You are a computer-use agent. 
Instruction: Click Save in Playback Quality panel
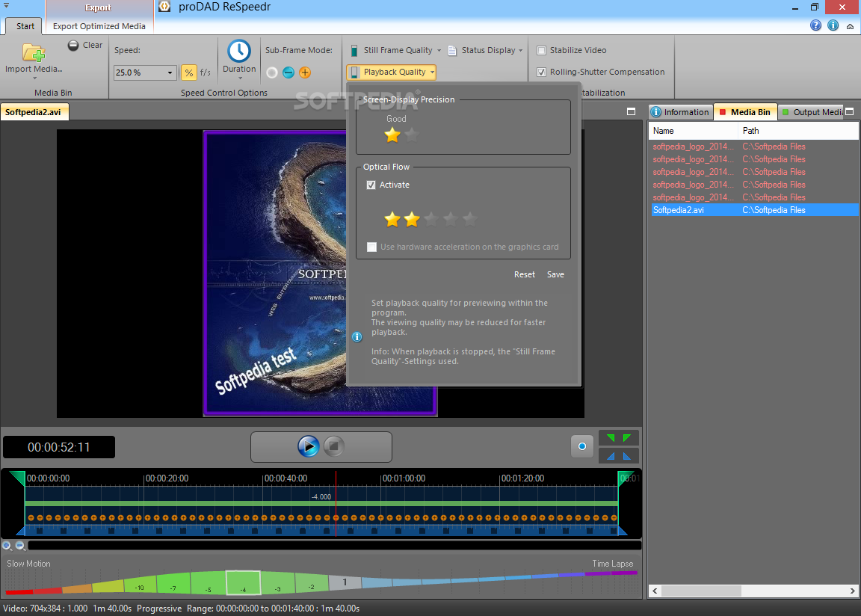click(x=555, y=274)
